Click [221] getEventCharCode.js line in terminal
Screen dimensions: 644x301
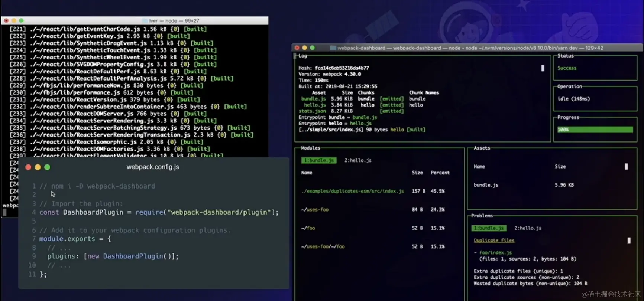coord(108,29)
